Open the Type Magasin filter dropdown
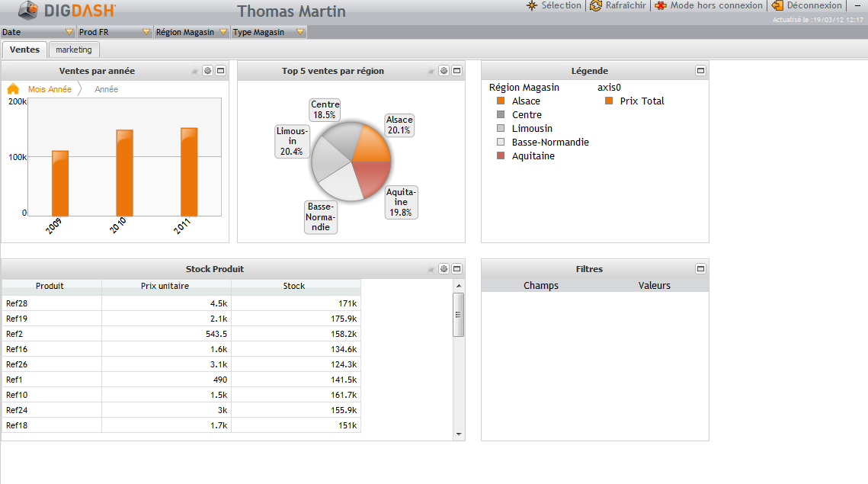Viewport: 868px width, 484px height. click(300, 32)
